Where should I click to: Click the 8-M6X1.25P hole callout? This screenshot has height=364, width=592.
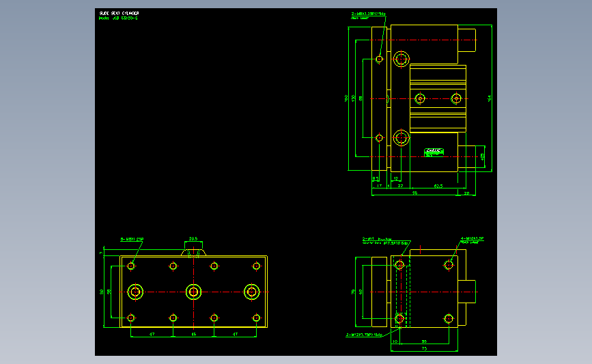[x=132, y=240]
